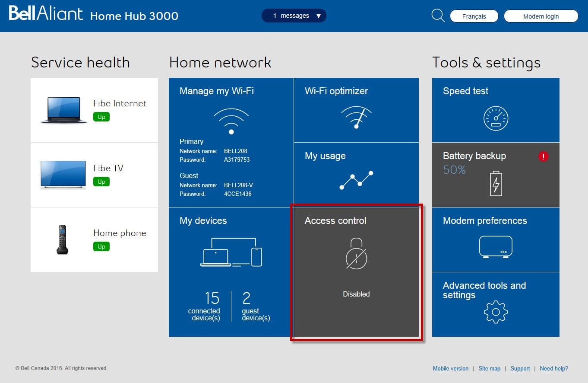This screenshot has width=588, height=383.
Task: Open the Speed test tool
Action: pos(495,117)
